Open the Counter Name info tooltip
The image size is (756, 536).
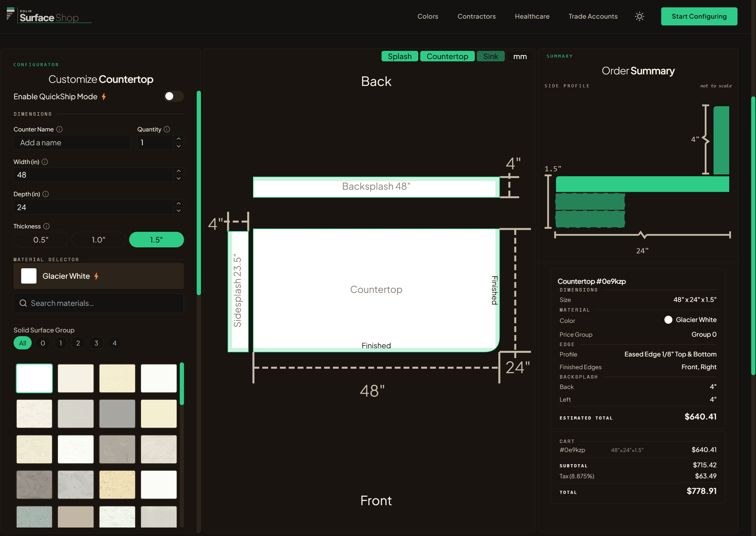(59, 129)
